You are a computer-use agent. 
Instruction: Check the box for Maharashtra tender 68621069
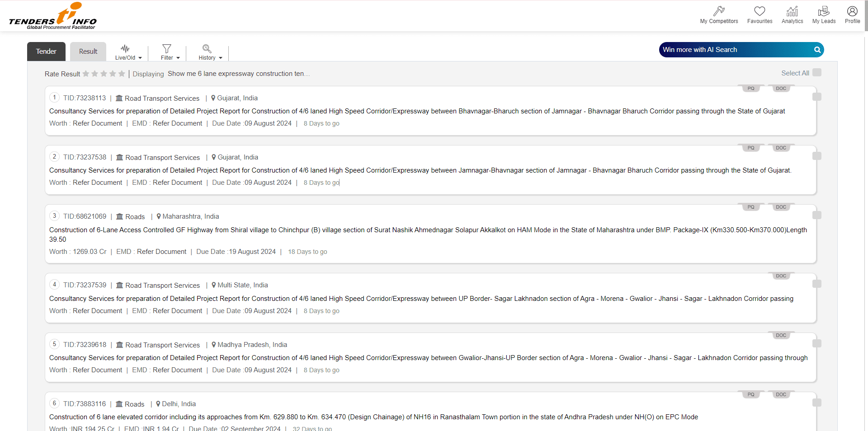coord(817,215)
